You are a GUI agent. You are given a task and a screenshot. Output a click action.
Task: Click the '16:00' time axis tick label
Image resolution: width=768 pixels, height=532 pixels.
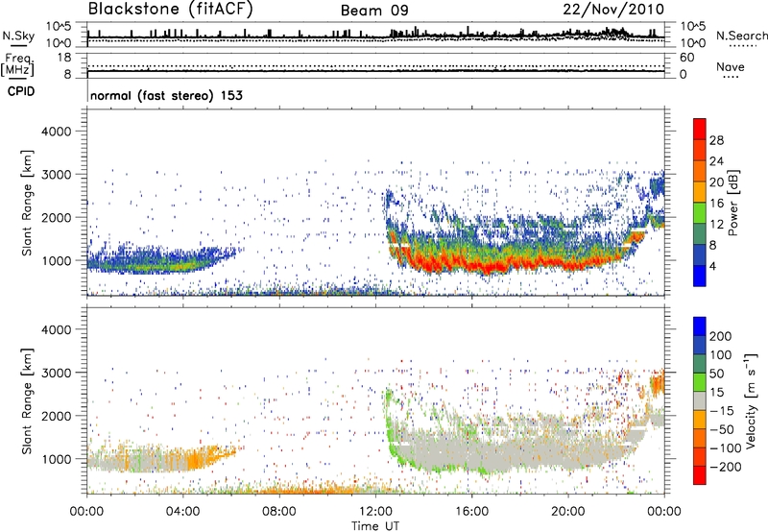click(471, 512)
